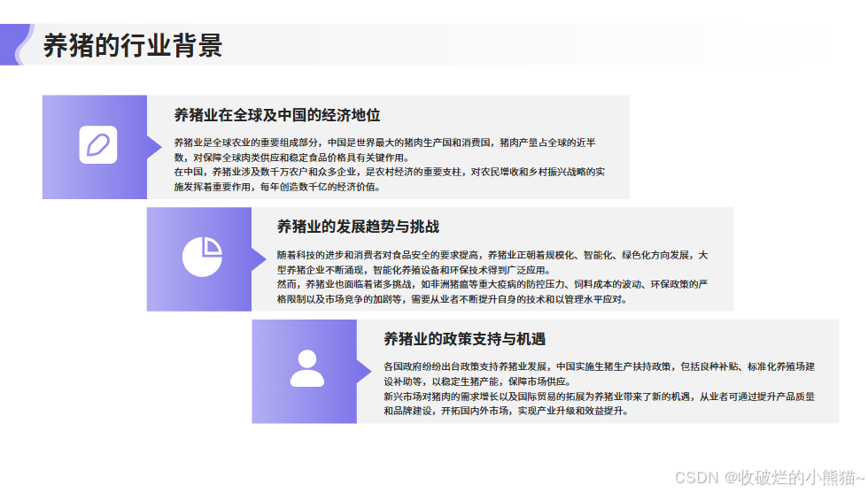
Task: Click the leaf pen icon in first card
Action: pyautogui.click(x=98, y=145)
